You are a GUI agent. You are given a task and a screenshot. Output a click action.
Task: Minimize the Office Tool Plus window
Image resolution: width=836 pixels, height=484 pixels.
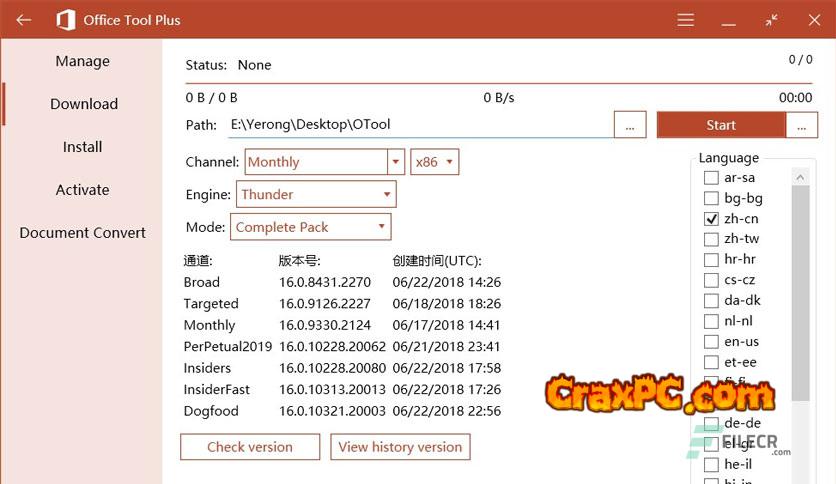point(728,24)
